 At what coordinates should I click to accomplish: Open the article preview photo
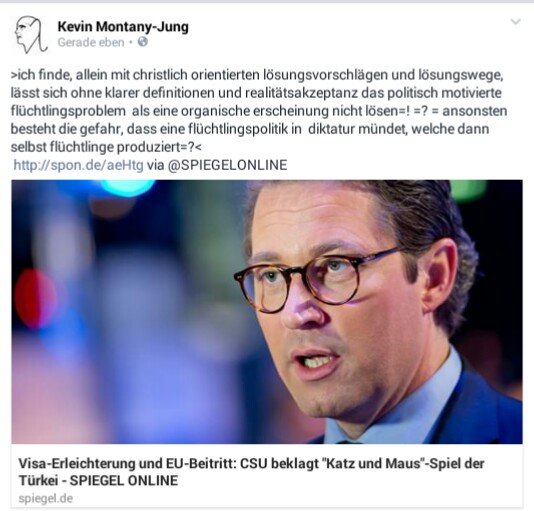pyautogui.click(x=267, y=312)
